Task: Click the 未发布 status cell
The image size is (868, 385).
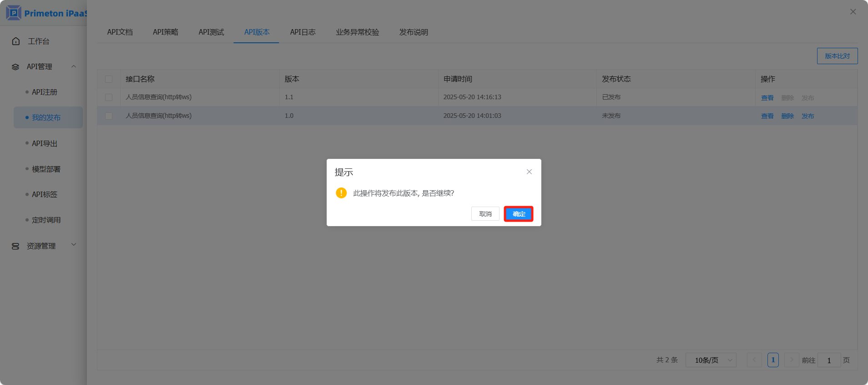Action: coord(611,116)
